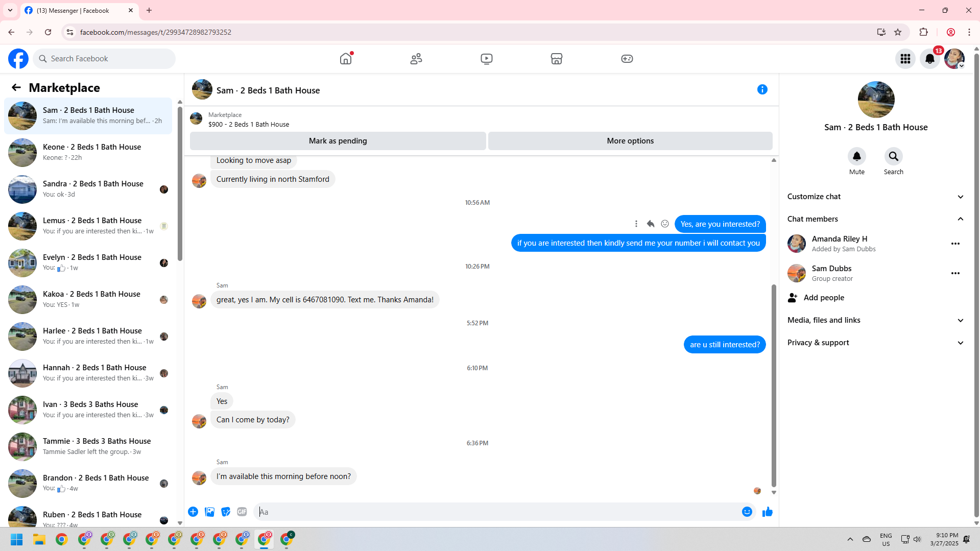Reply to 'Yes, are you interested?' message
Screen dimensions: 980x551
click(x=651, y=224)
